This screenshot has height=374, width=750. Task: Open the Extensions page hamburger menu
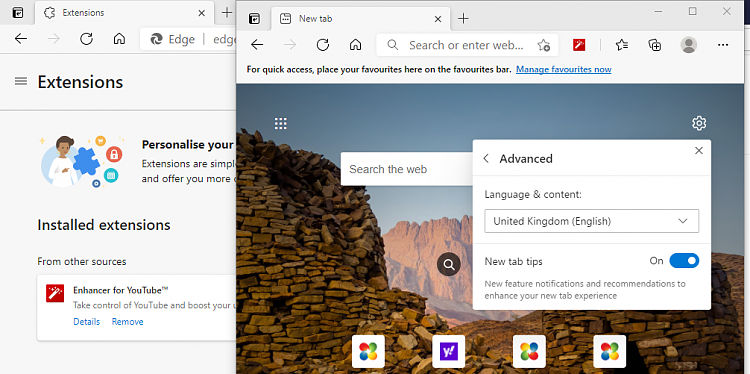point(21,81)
